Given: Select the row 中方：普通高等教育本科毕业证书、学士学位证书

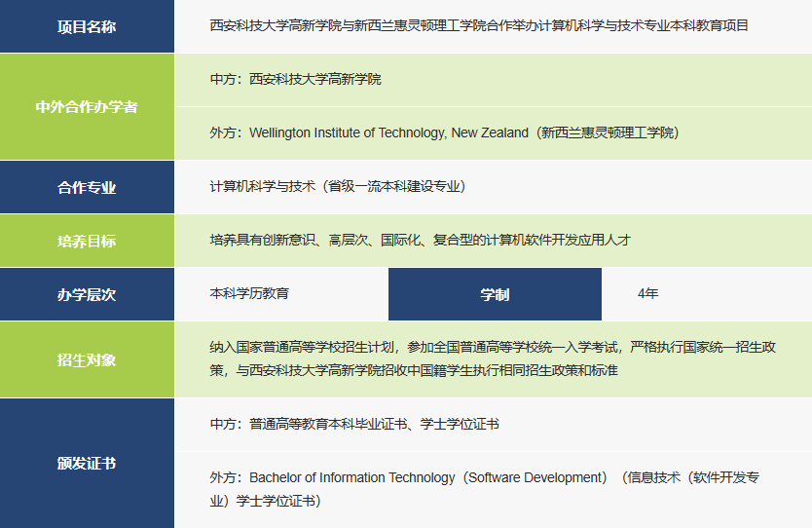Looking at the screenshot, I should tap(493, 425).
